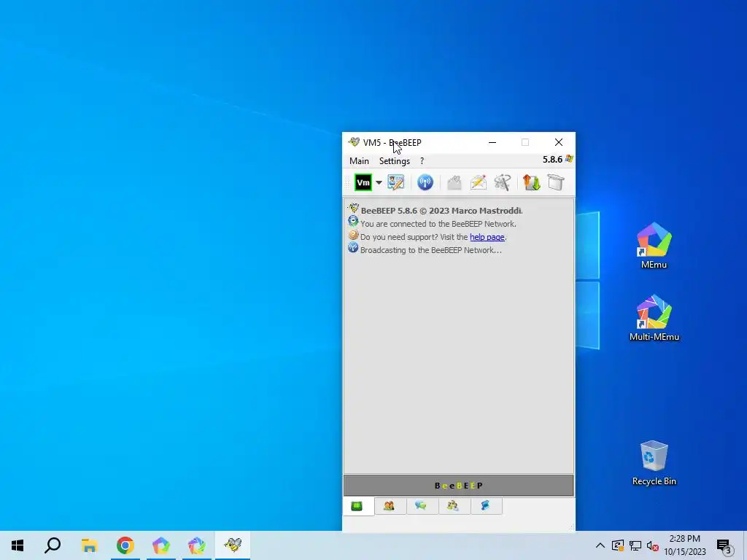Click the bee icon in the title bar

[x=354, y=142]
